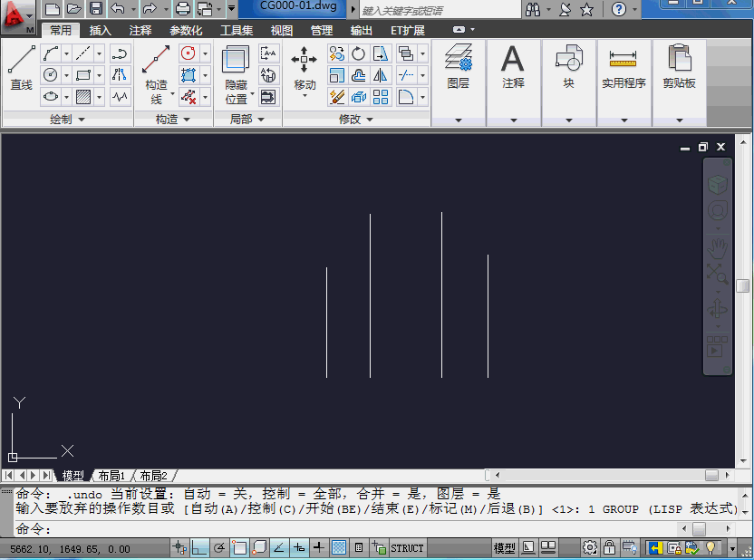Click the 模型 button in the status bar
This screenshot has height=560, width=754.
[x=502, y=547]
